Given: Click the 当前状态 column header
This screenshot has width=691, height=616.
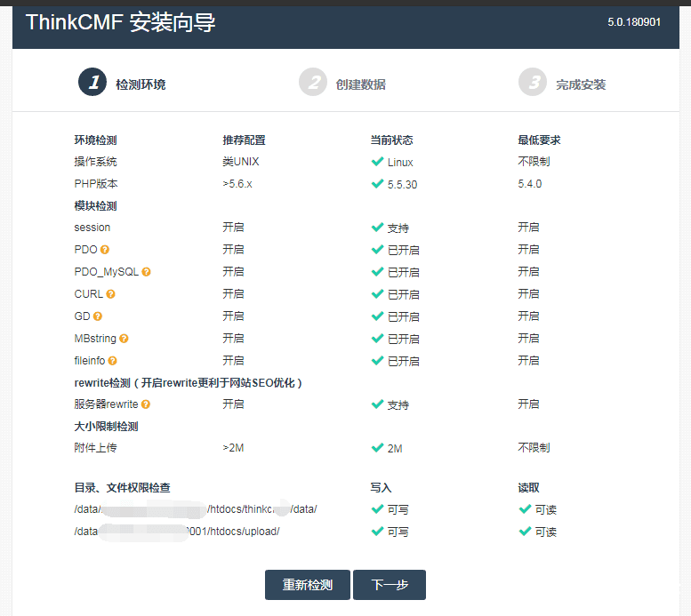Looking at the screenshot, I should click(x=391, y=140).
